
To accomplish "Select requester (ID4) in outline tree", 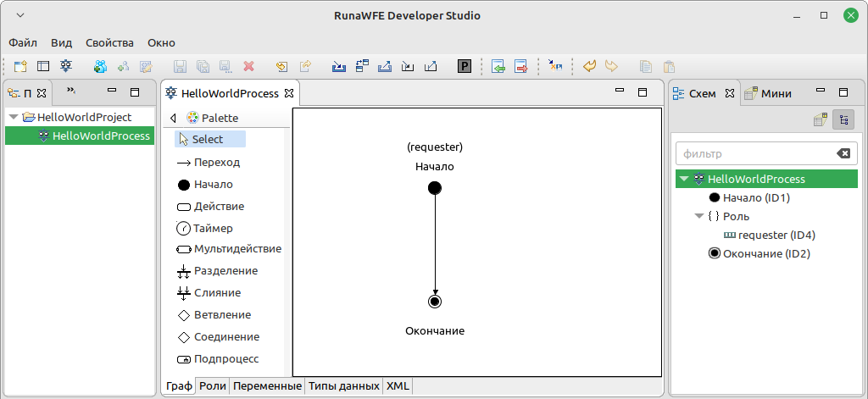I will click(770, 236).
